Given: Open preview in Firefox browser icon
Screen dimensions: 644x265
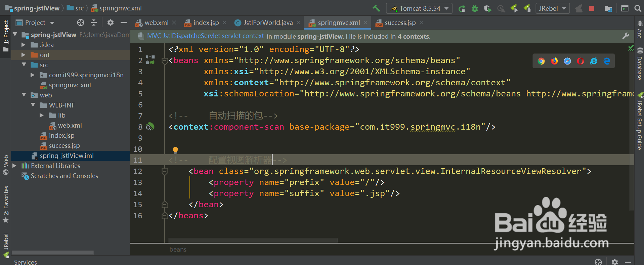Looking at the screenshot, I should 554,61.
